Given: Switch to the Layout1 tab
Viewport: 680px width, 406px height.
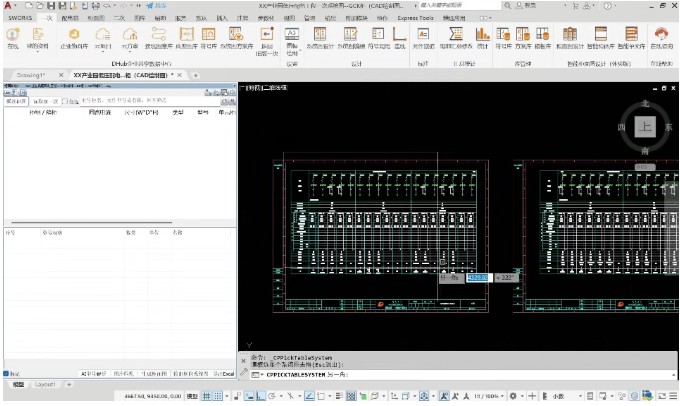Looking at the screenshot, I should click(45, 384).
